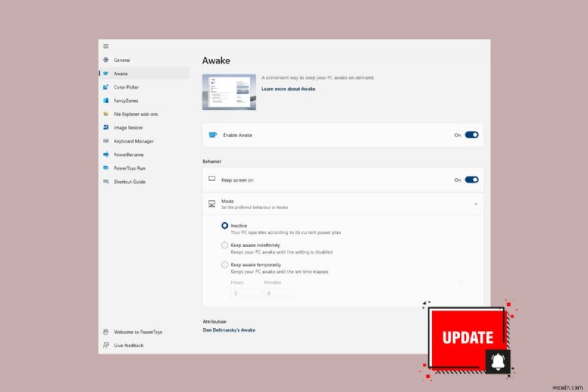This screenshot has height=392, width=588.
Task: Click 'Your PC operates according to its current power plan'
Action: (286, 232)
